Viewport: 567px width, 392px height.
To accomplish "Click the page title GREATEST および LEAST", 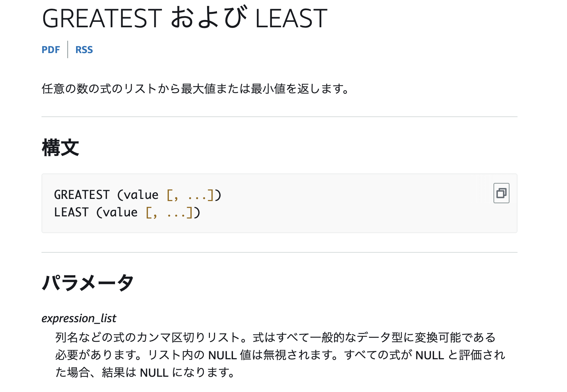I will click(185, 18).
